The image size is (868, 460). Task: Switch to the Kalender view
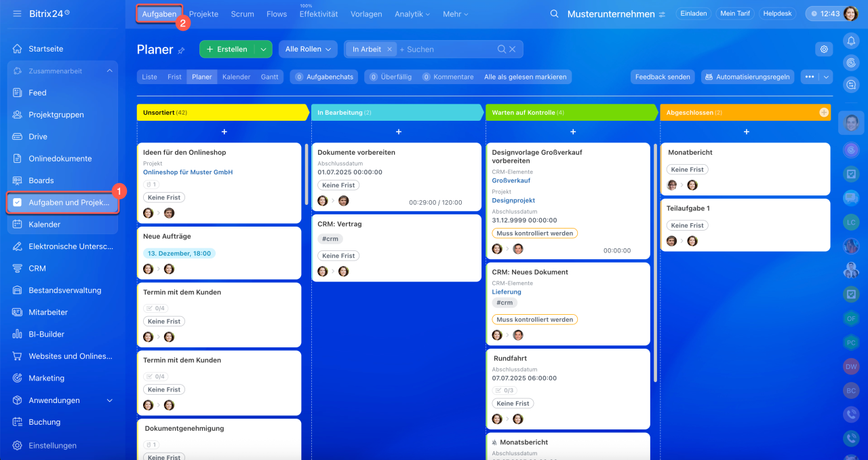[x=236, y=77]
